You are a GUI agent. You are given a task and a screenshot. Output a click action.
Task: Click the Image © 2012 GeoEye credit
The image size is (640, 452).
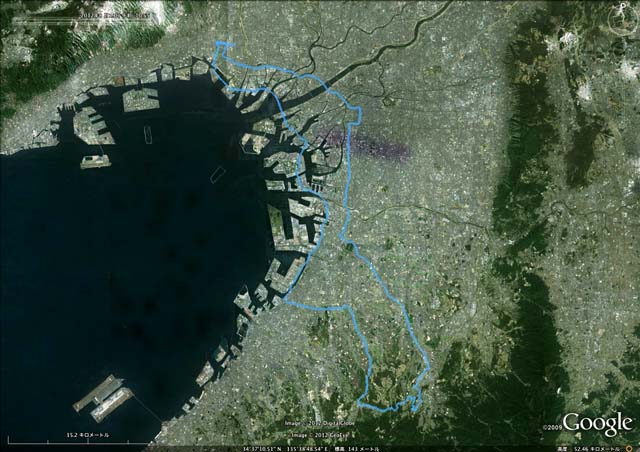click(320, 435)
